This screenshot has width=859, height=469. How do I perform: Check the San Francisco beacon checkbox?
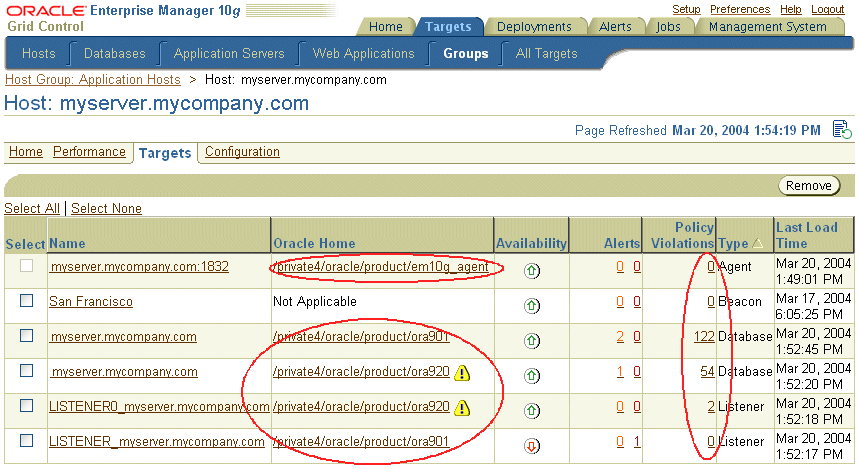26,301
